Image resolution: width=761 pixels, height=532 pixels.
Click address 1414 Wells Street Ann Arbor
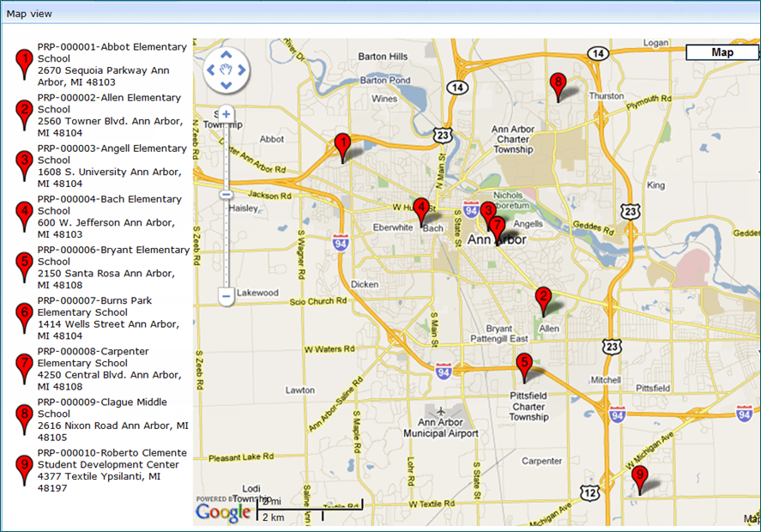click(108, 329)
